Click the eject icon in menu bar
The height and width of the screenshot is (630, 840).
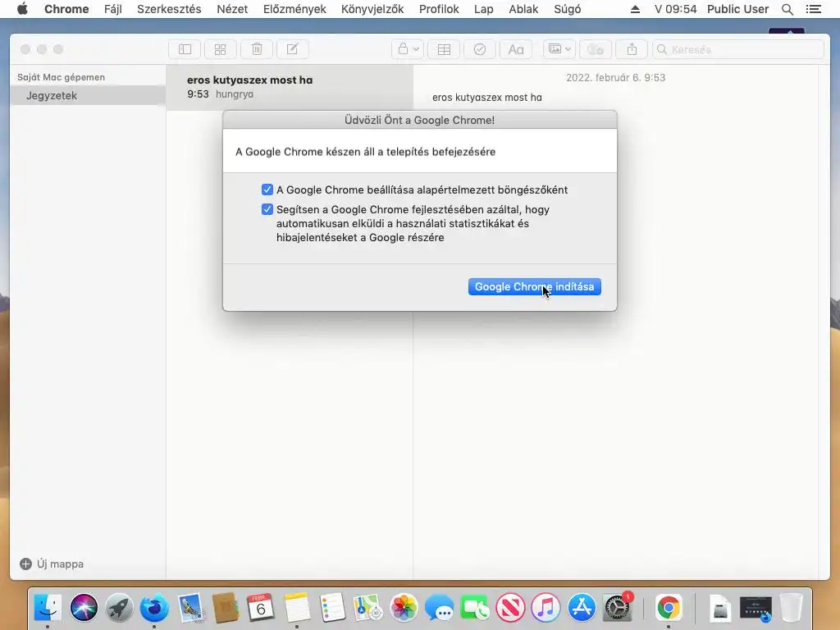(635, 9)
